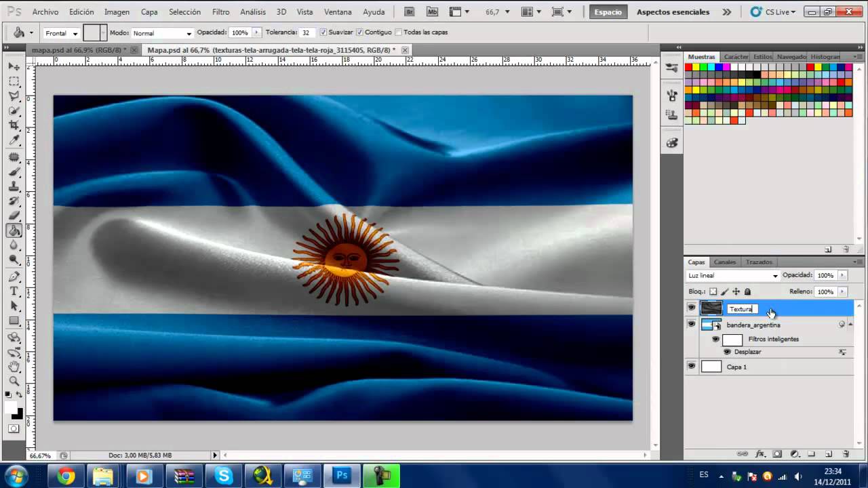
Task: Toggle the Desplazar filter visibility
Action: pyautogui.click(x=727, y=352)
